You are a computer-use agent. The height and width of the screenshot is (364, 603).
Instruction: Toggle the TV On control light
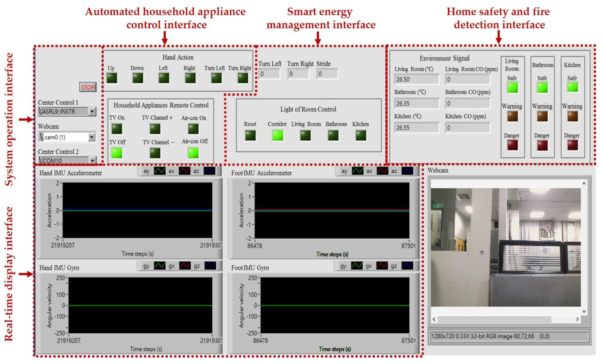click(x=117, y=129)
